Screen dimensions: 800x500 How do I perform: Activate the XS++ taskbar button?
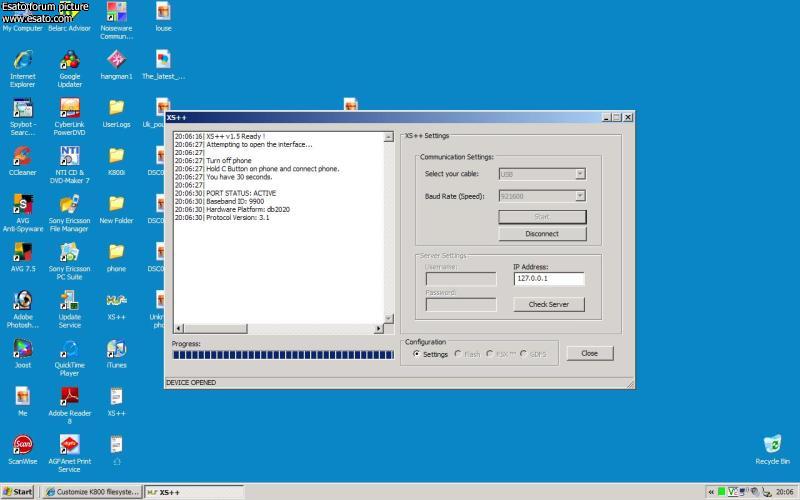tap(194, 492)
